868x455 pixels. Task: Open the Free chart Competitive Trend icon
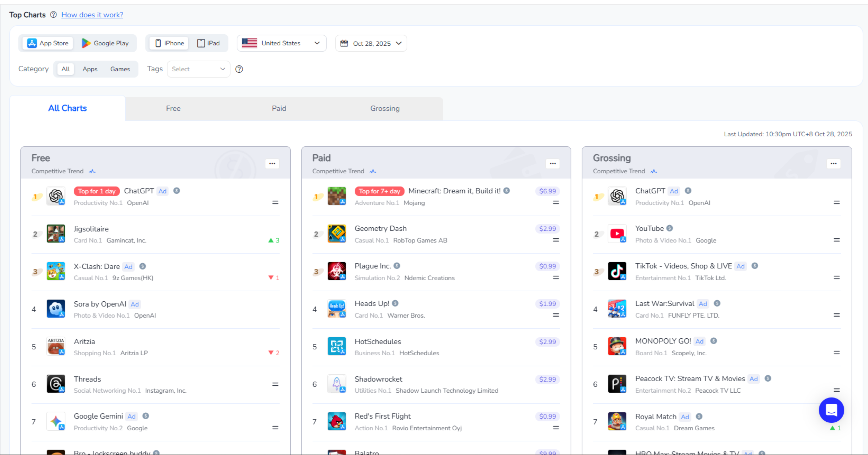coord(92,171)
